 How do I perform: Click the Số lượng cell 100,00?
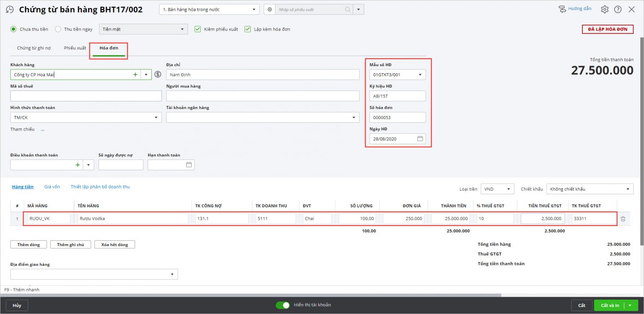357,219
